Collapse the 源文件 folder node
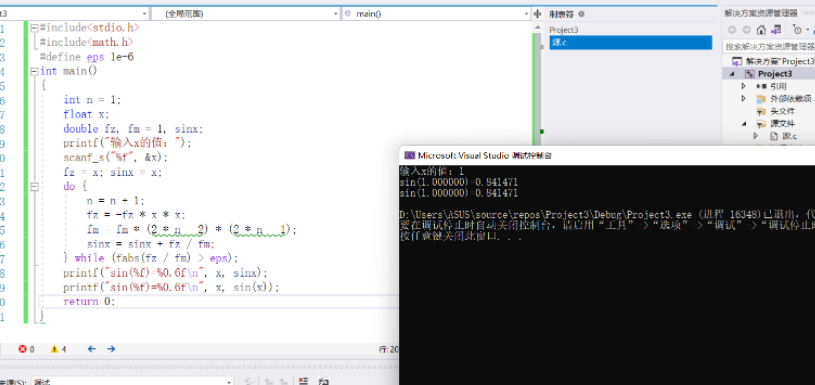This screenshot has width=815, height=385. 744,124
